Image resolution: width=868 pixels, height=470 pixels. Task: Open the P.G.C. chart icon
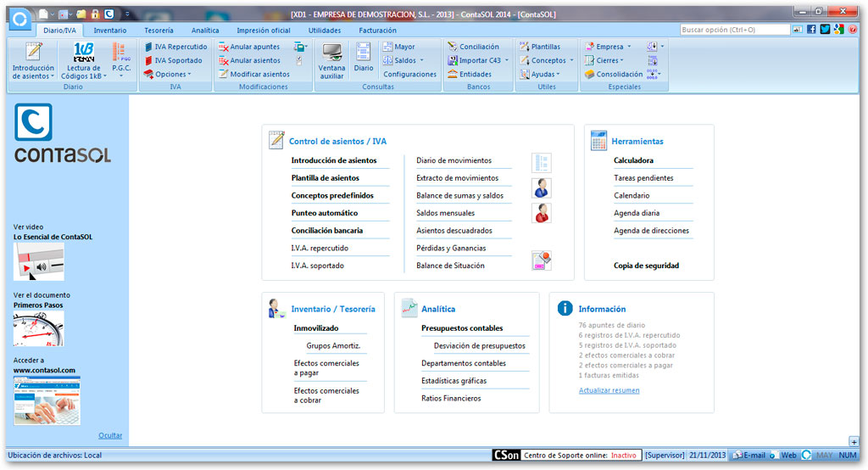point(121,52)
